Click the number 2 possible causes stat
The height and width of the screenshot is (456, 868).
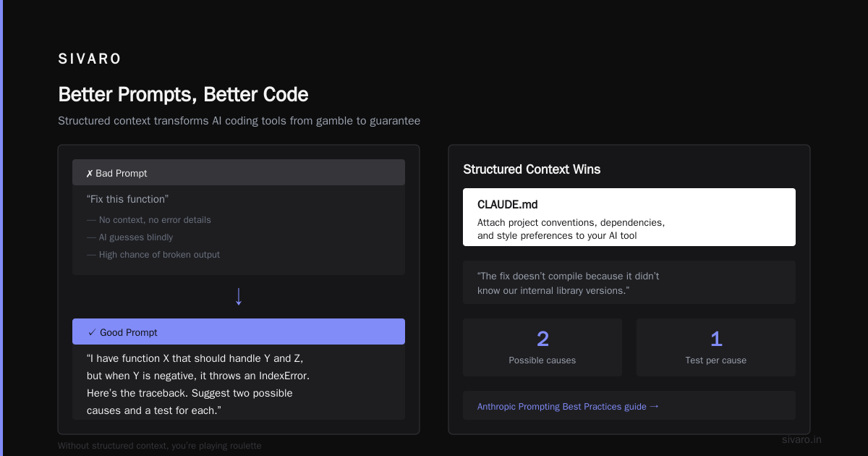[542, 347]
